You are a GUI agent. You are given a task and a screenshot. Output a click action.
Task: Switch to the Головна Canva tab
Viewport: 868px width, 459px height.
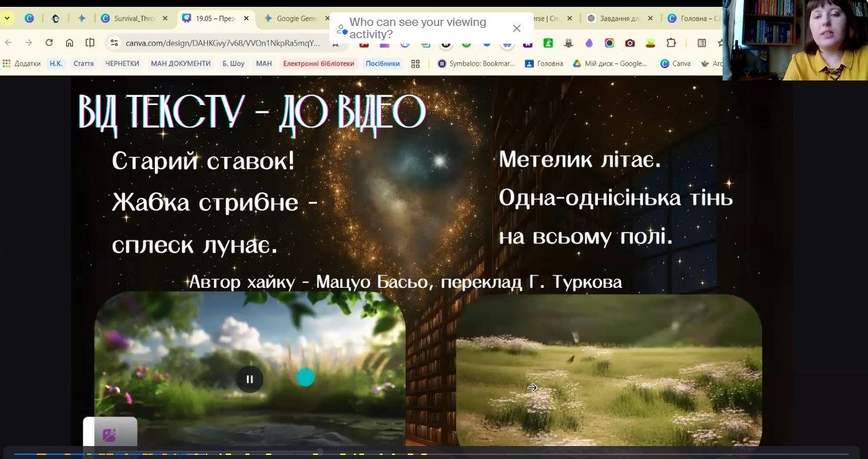(x=693, y=18)
